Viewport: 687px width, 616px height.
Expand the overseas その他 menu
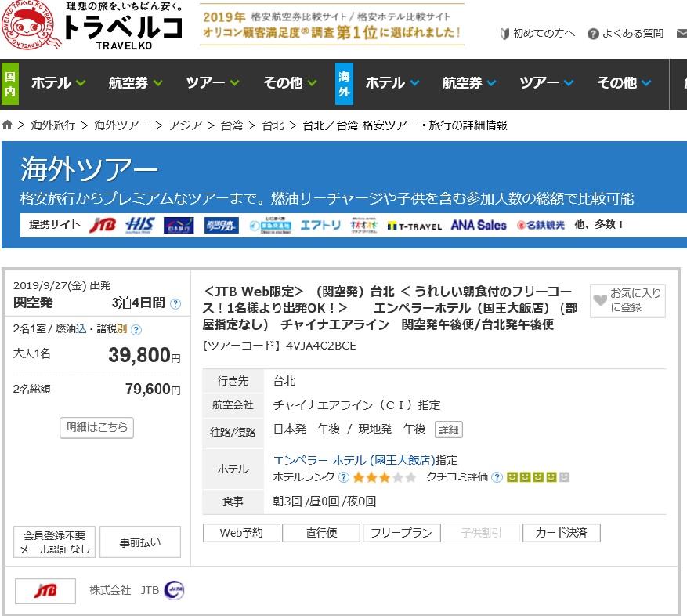[x=624, y=83]
